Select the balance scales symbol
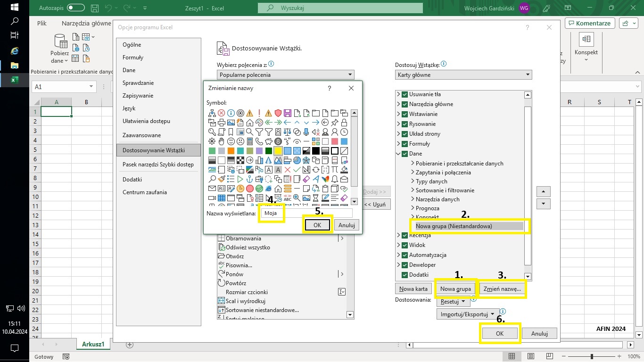Screen dimensions: 644x362 point(288,132)
